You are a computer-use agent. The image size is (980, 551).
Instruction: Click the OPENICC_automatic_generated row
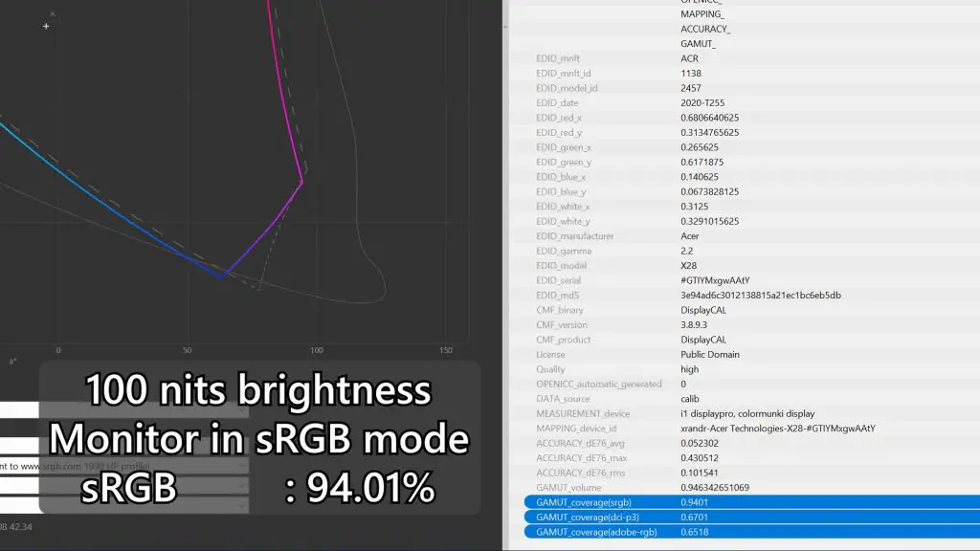coord(746,385)
